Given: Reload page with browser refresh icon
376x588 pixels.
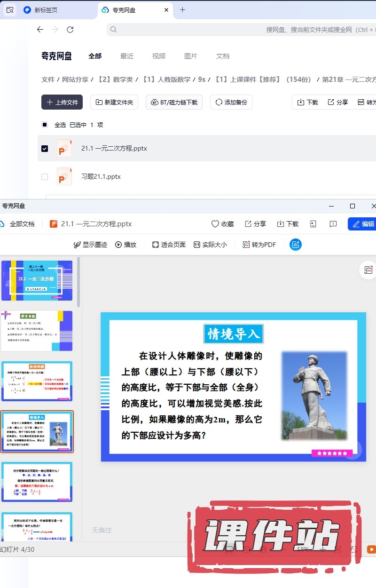Looking at the screenshot, I should (x=70, y=30).
